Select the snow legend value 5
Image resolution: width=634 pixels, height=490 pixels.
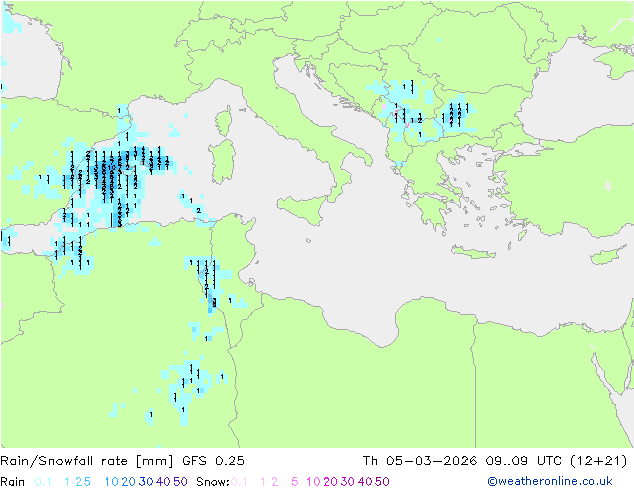coord(295,482)
